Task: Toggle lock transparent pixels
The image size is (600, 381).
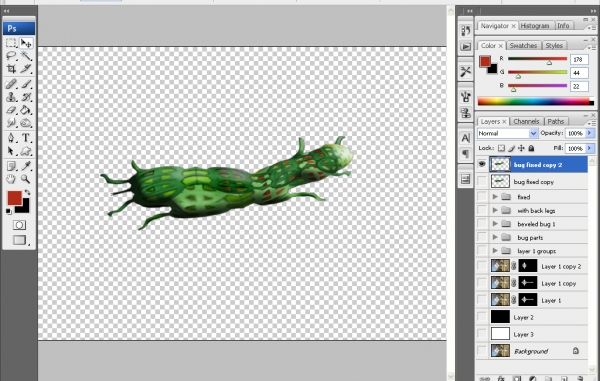Action: (501, 148)
